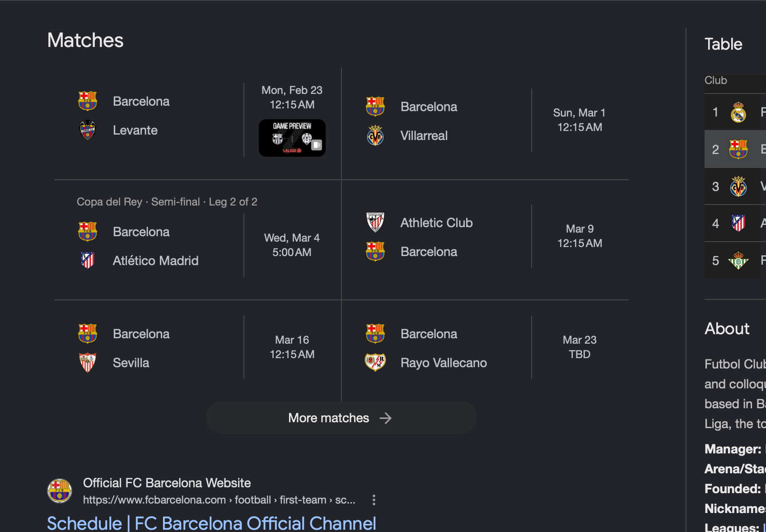
Task: Click the Club column header in the Table
Action: pyautogui.click(x=716, y=80)
